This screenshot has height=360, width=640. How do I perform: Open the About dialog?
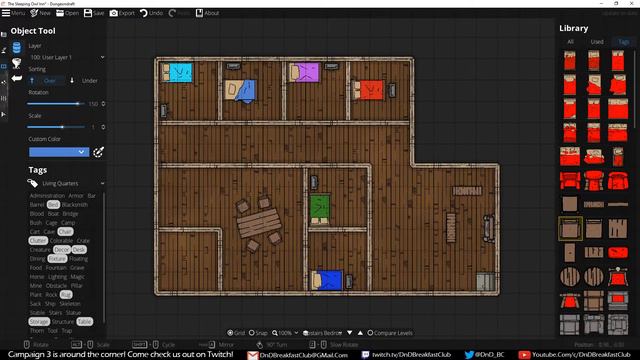click(x=207, y=13)
